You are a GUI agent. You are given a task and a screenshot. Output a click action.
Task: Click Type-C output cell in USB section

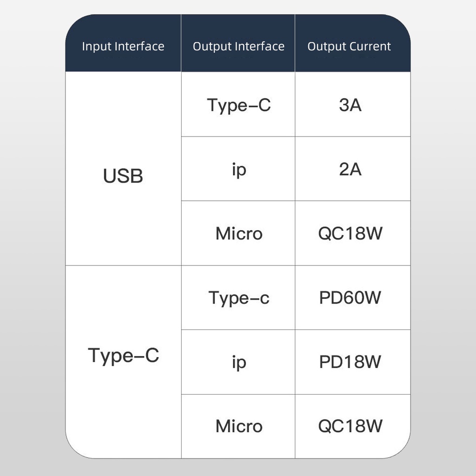pyautogui.click(x=238, y=105)
